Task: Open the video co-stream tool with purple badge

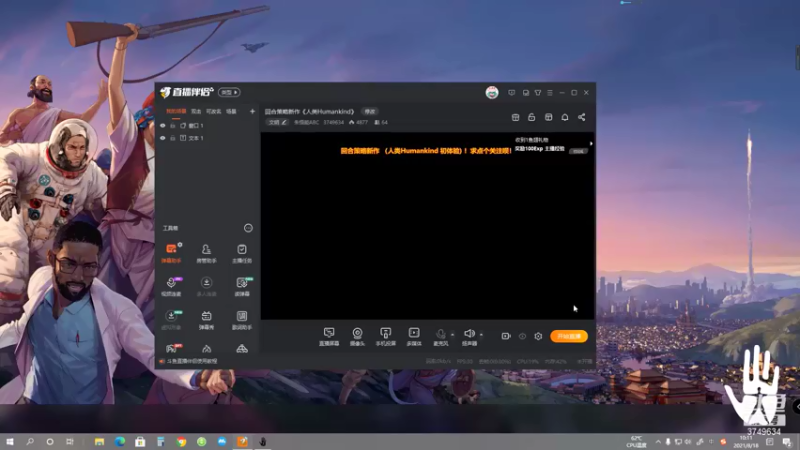Action: click(171, 286)
